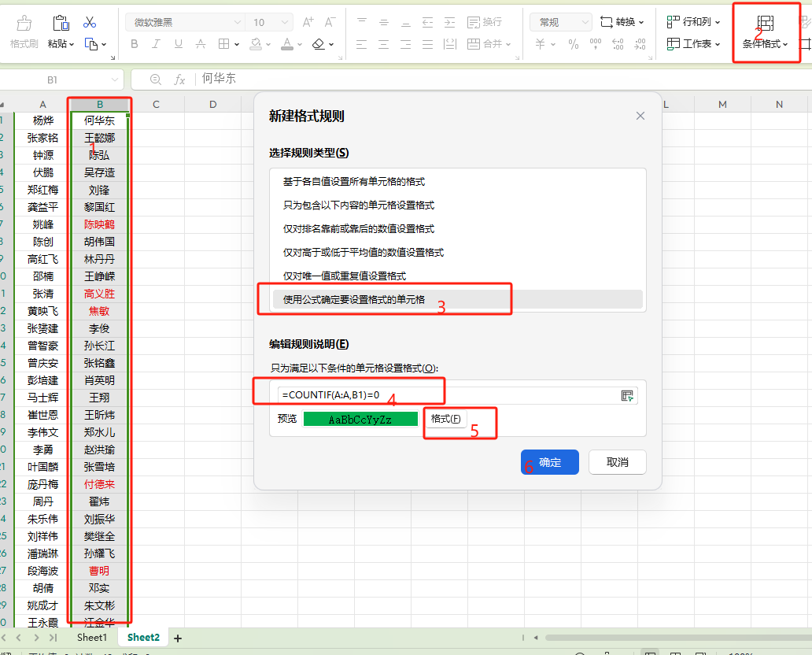Screen dimensions: 812x655
Task: Click the green format preview swatch
Action: 360,419
